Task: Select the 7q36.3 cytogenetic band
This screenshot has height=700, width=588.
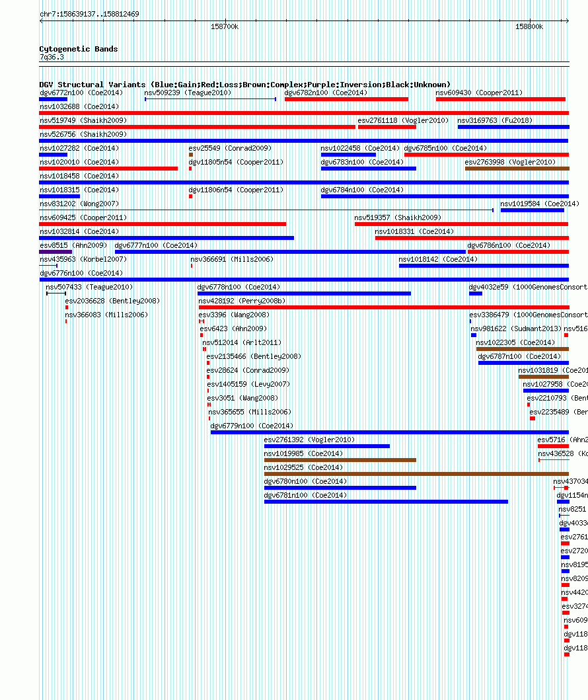Action: pyautogui.click(x=52, y=57)
